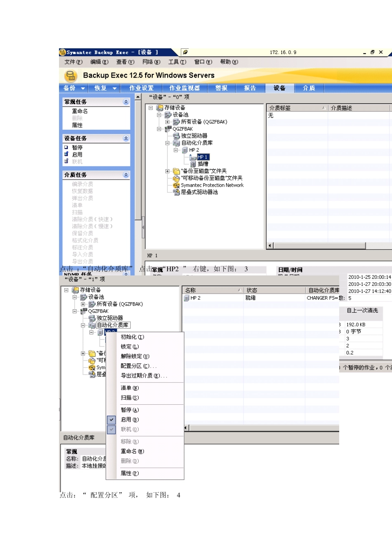Sort by 介质标签 column header

(297, 108)
